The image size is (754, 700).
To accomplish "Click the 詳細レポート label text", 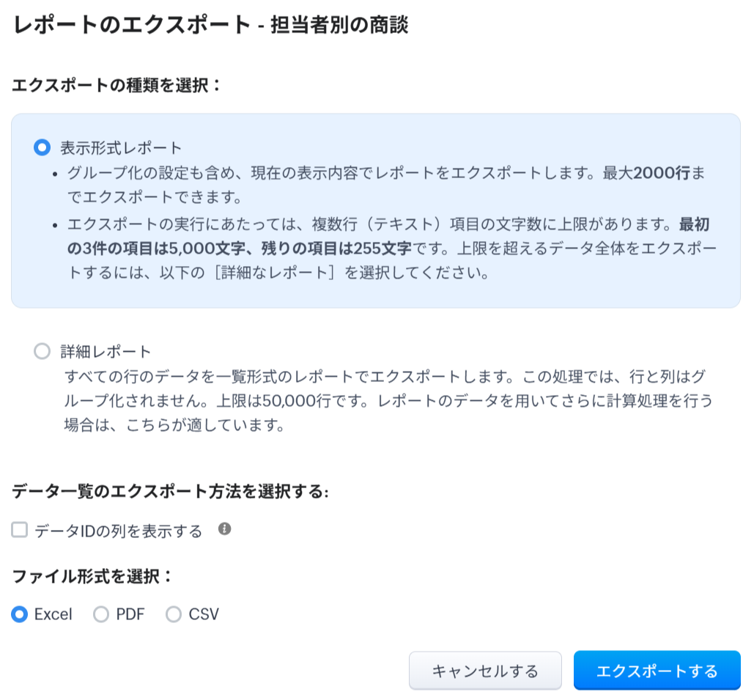I will tap(106, 351).
